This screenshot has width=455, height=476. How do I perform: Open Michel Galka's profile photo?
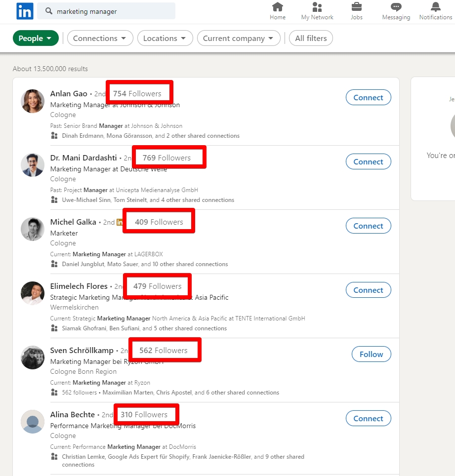tap(33, 230)
